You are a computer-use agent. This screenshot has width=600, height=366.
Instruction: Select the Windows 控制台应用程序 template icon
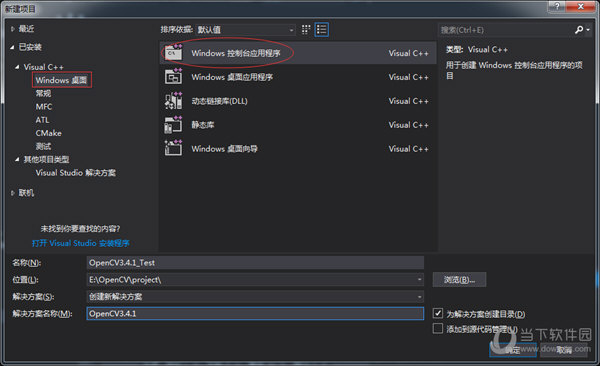(x=173, y=53)
